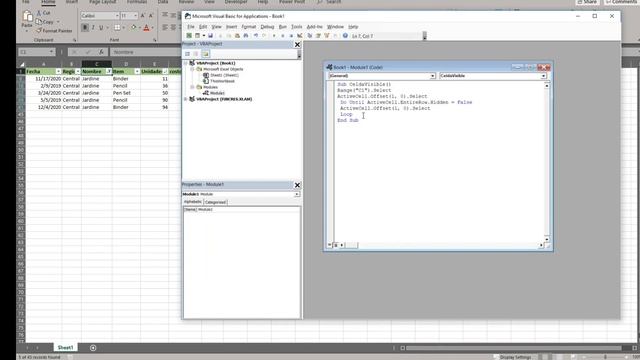640x360 pixels.
Task: Click View Microsoft Excel icon in VBA toolbar
Action: click(189, 36)
